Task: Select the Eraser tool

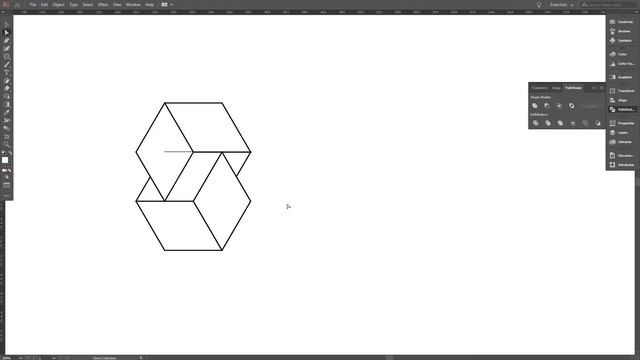Action: click(7, 89)
